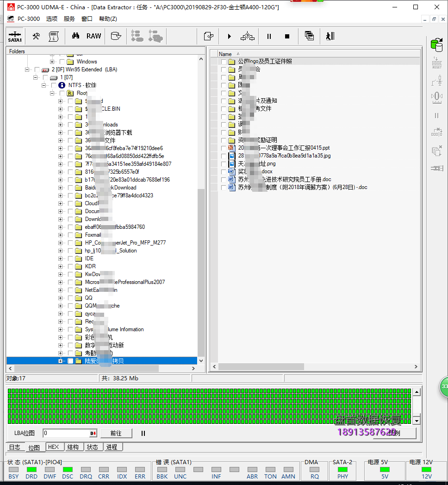Pause the task using the toolbar pause icon
Image resolution: width=448 pixels, height=485 pixels.
(x=269, y=36)
